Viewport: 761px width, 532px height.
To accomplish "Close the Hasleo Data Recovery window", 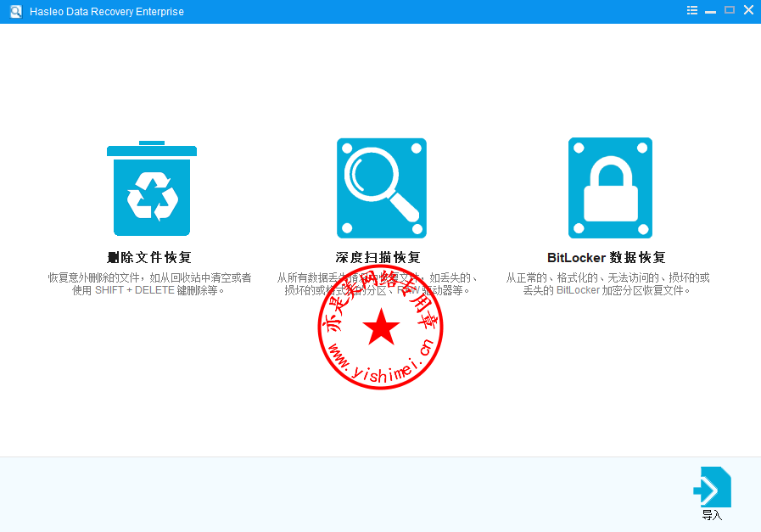I will point(748,9).
